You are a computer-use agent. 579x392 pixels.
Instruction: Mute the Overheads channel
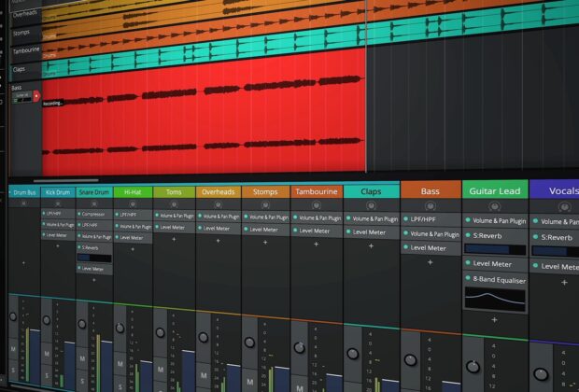point(204,375)
